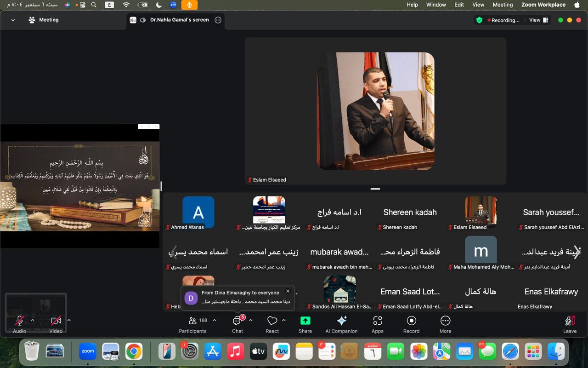Screen dimensions: 588x368
Task: Open the Share Screen panel
Action: [x=305, y=324]
